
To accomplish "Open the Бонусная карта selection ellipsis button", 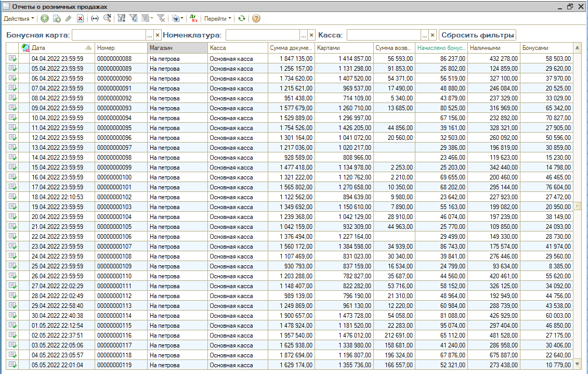I will tap(150, 35).
